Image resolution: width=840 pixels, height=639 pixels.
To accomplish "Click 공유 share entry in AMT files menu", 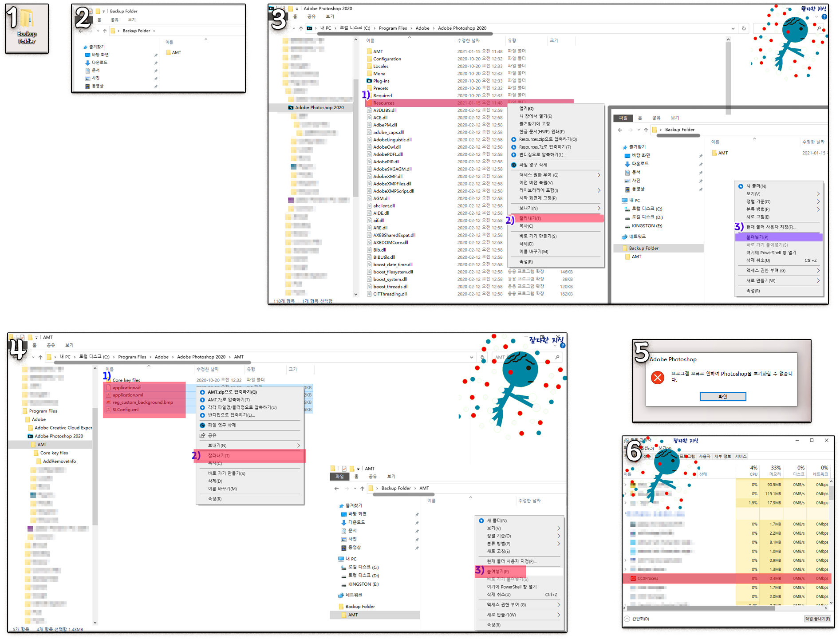I will click(212, 435).
